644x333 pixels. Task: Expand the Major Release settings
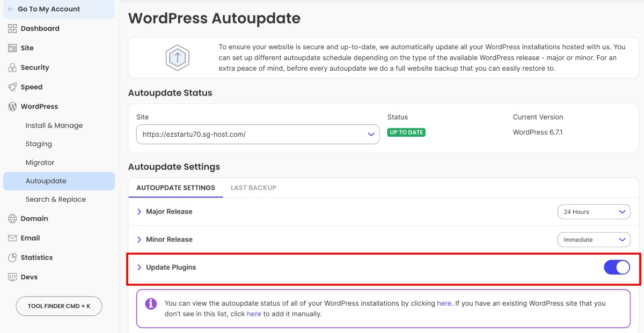(x=140, y=211)
